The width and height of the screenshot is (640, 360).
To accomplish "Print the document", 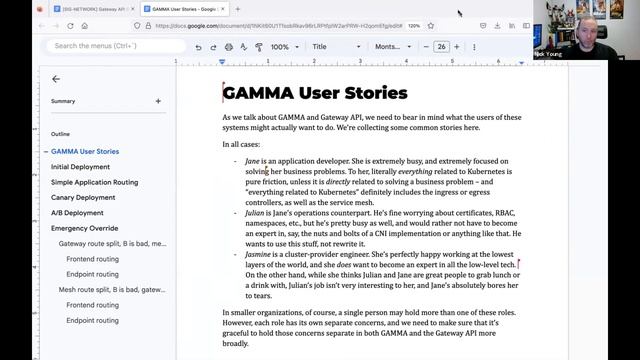I will [229, 47].
